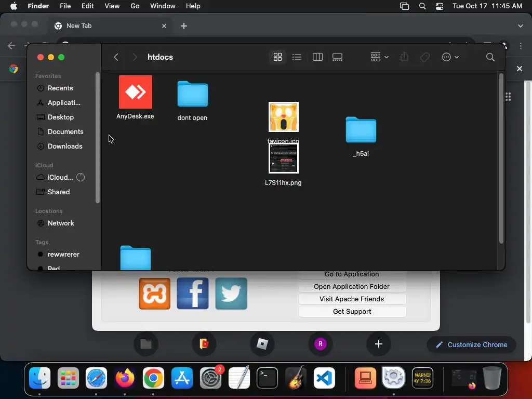This screenshot has height=399, width=532.
Task: Open Safari from the Dock
Action: coord(96,378)
